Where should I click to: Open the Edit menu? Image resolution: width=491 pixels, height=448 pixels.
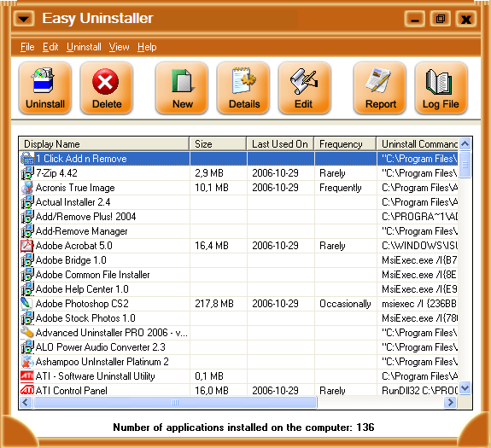coord(50,47)
